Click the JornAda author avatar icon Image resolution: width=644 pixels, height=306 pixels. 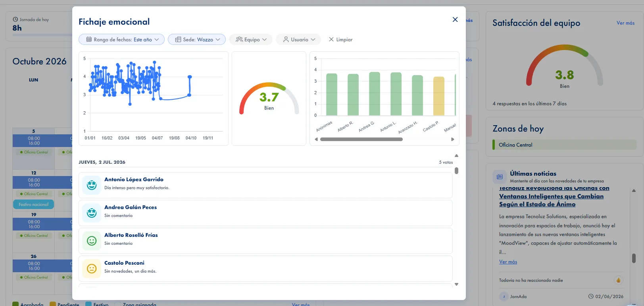[504, 296]
